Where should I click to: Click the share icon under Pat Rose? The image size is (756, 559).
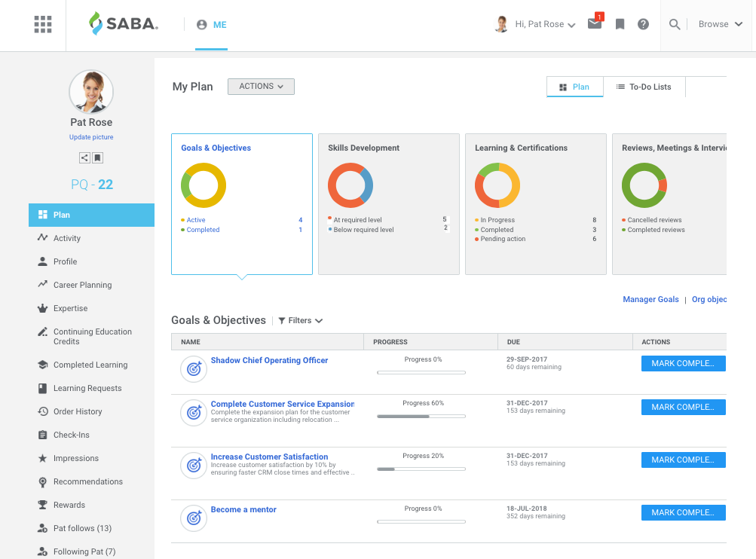pos(84,157)
